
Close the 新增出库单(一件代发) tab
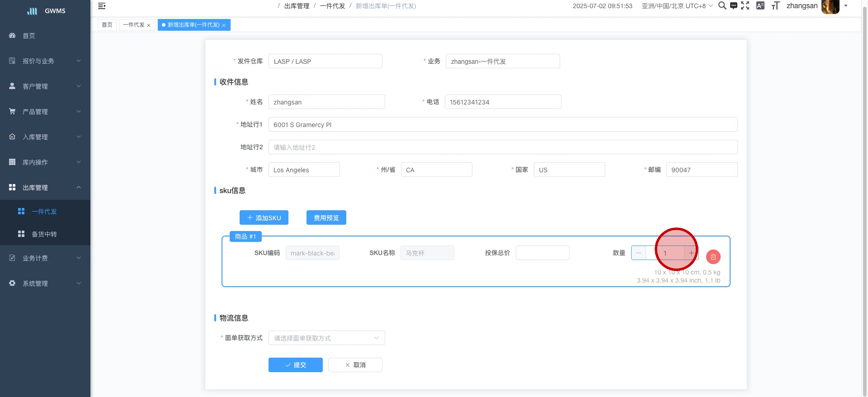[224, 25]
